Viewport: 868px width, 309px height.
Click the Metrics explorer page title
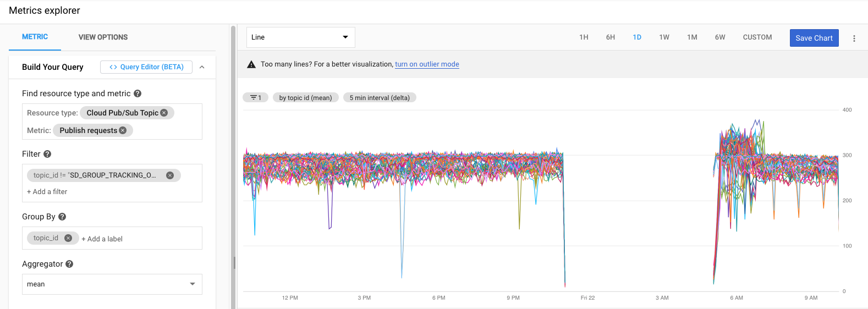point(45,10)
